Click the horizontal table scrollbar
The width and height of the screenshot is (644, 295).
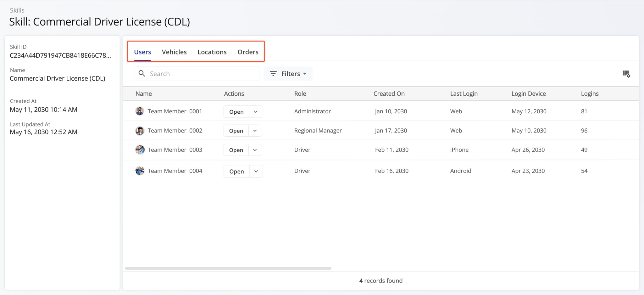tap(228, 268)
